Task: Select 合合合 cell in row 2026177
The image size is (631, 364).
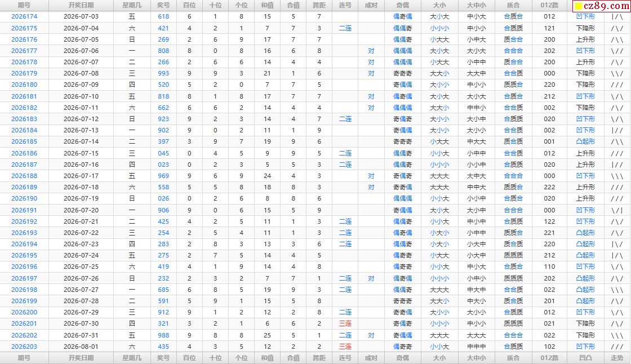Action: pyautogui.click(x=513, y=51)
